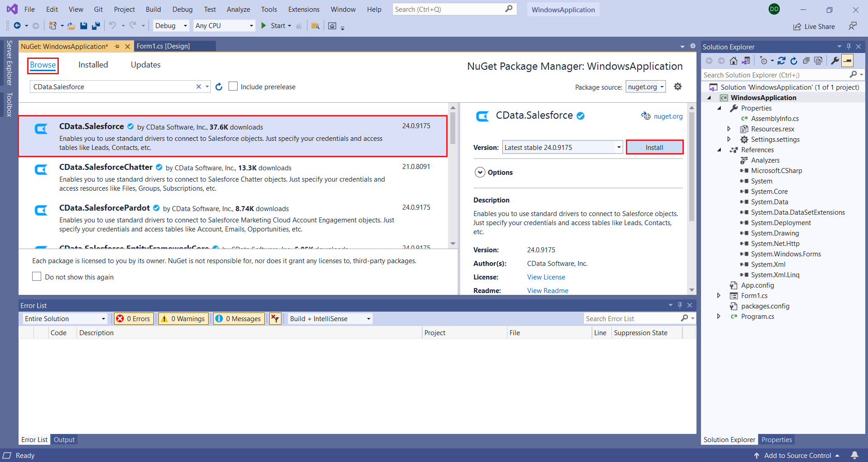Viewport: 868px width, 462px height.
Task: Click notifications bell in status bar
Action: 854,455
